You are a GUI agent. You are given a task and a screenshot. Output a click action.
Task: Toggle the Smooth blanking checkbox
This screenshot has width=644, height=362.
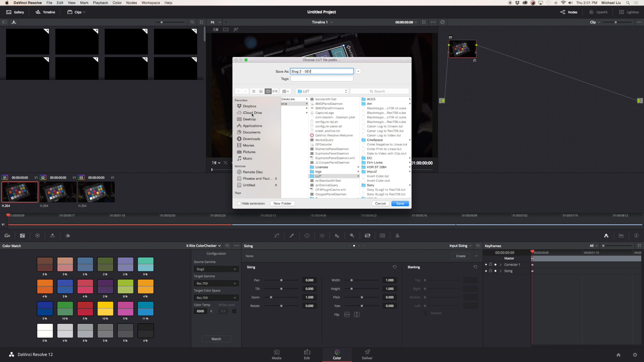pos(425,313)
